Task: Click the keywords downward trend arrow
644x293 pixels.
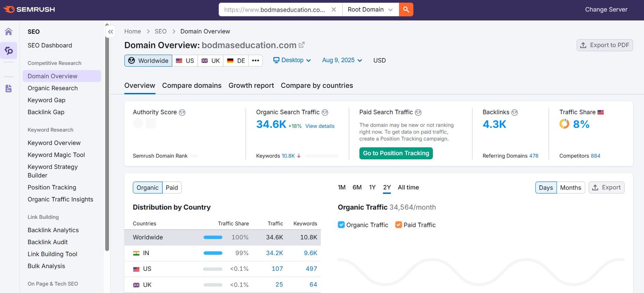Action: coord(299,156)
